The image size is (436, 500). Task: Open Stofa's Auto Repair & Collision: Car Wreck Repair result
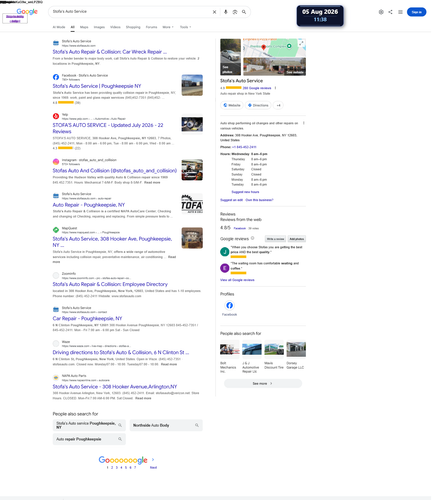111,52
